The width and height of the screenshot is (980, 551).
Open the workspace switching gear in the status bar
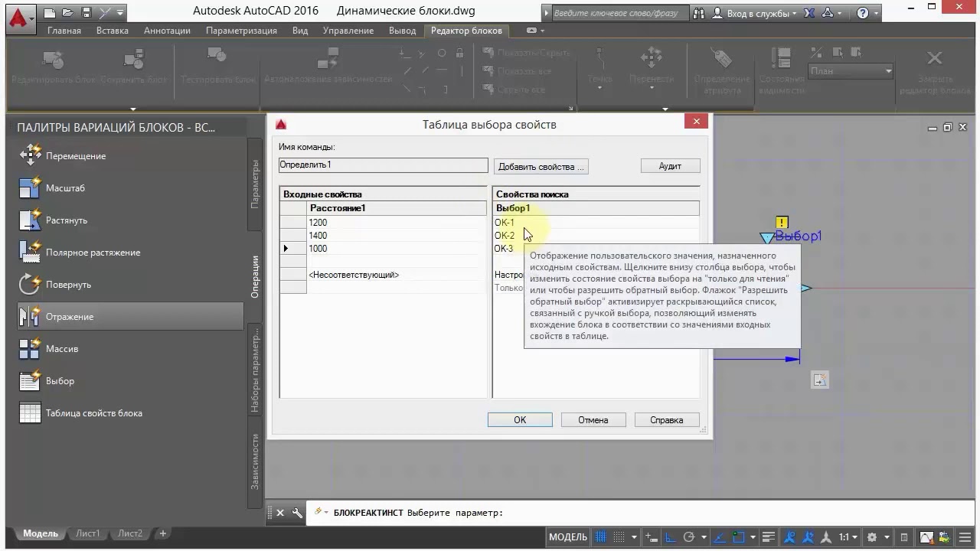point(871,537)
